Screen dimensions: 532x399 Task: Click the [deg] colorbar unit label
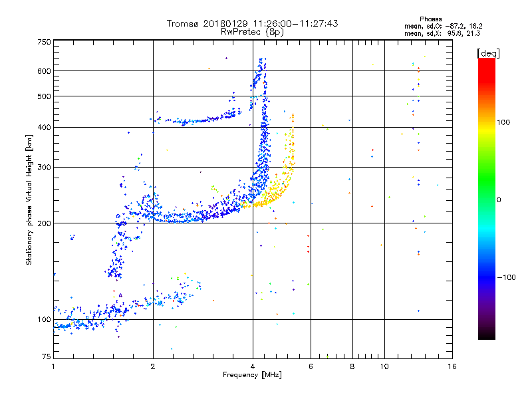point(488,53)
